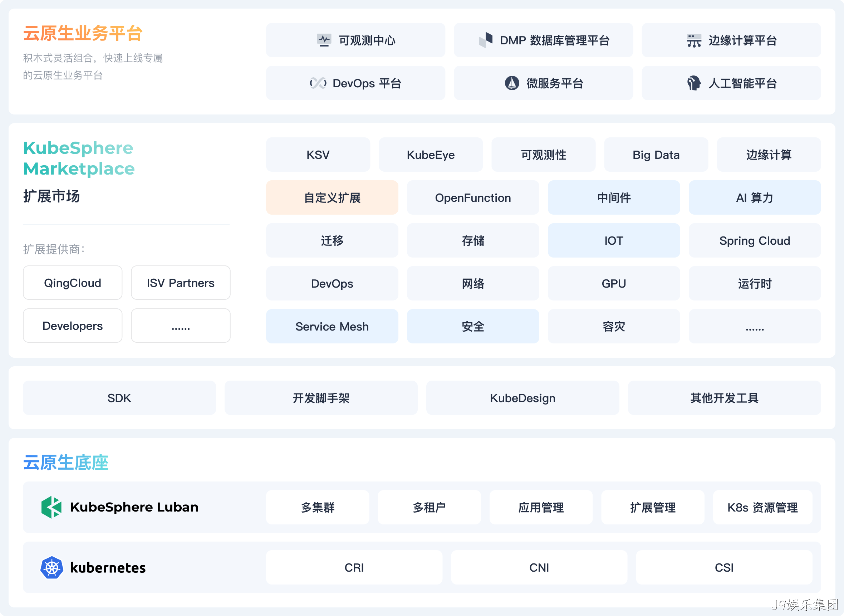
Task: Click the AI platform head icon
Action: point(694,83)
